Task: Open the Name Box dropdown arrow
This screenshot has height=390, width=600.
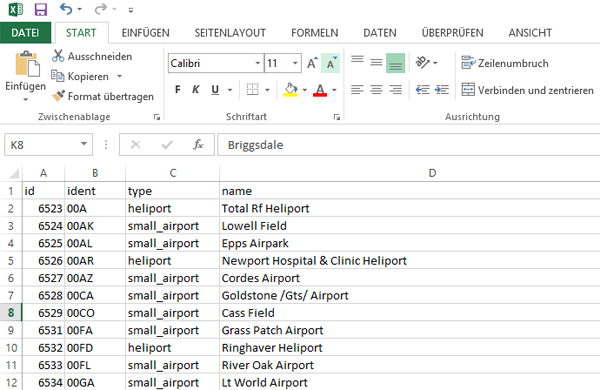Action: pos(84,144)
